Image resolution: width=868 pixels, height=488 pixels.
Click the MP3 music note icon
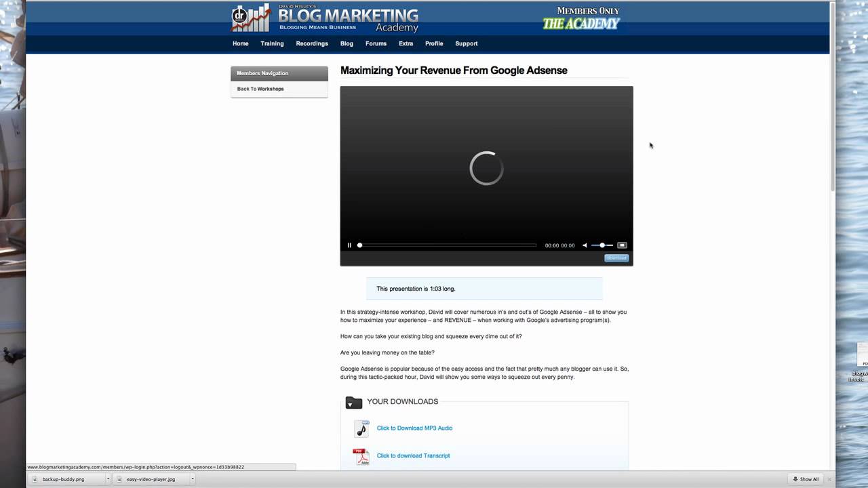(361, 428)
